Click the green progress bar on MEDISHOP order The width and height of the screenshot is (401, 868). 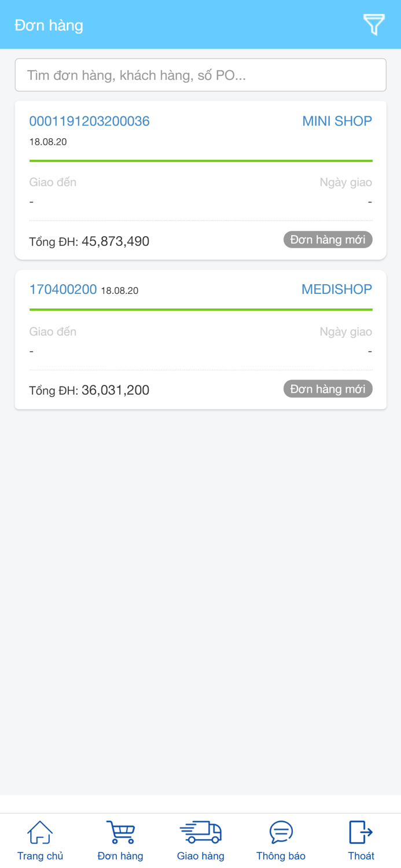pyautogui.click(x=200, y=310)
